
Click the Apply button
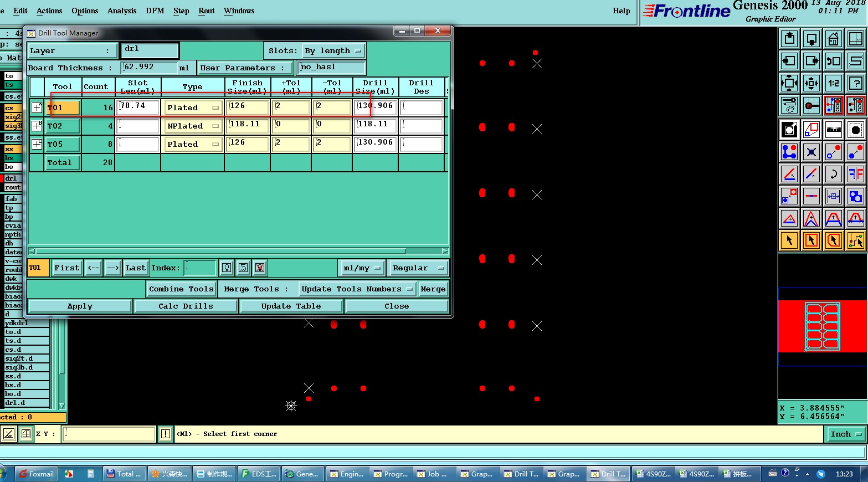point(80,306)
